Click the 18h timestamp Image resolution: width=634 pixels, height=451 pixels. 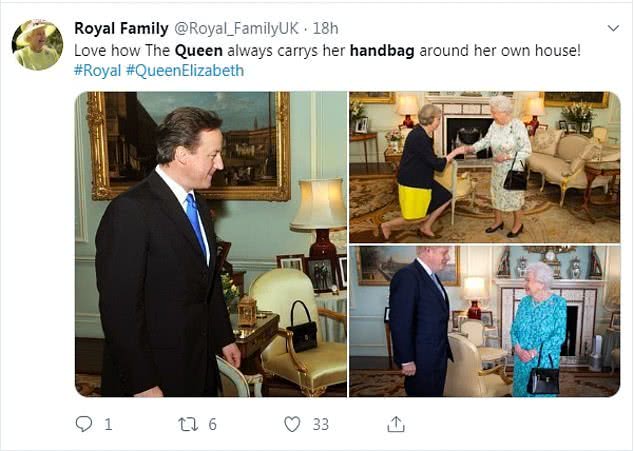[x=327, y=28]
